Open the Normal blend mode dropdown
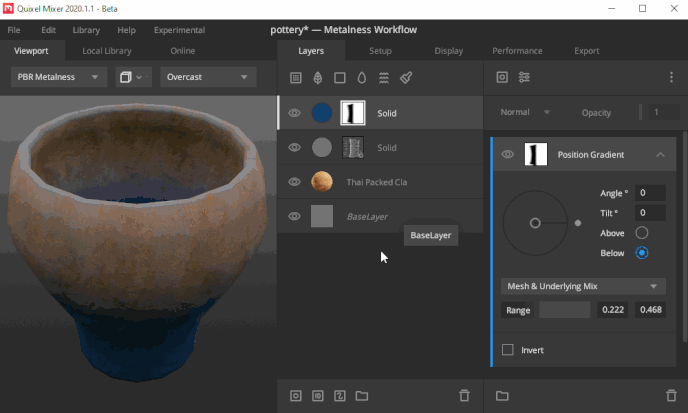Viewport: 688px width, 413px height. click(525, 112)
